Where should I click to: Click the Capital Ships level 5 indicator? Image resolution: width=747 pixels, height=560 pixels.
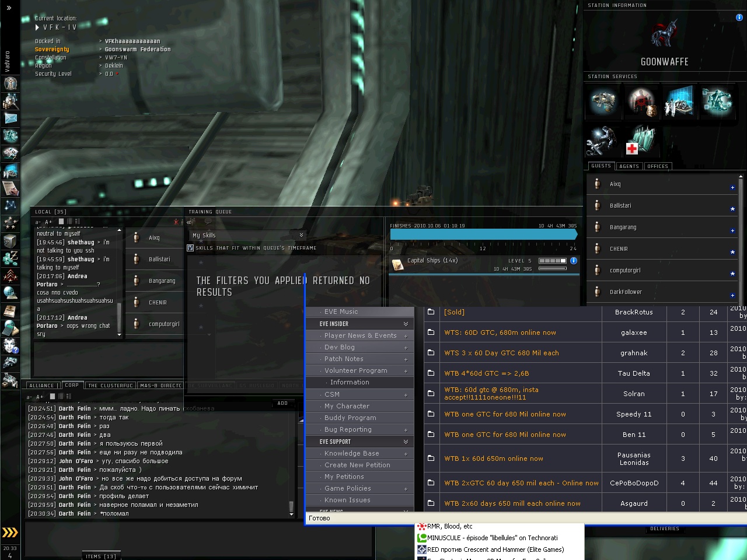[x=553, y=261]
